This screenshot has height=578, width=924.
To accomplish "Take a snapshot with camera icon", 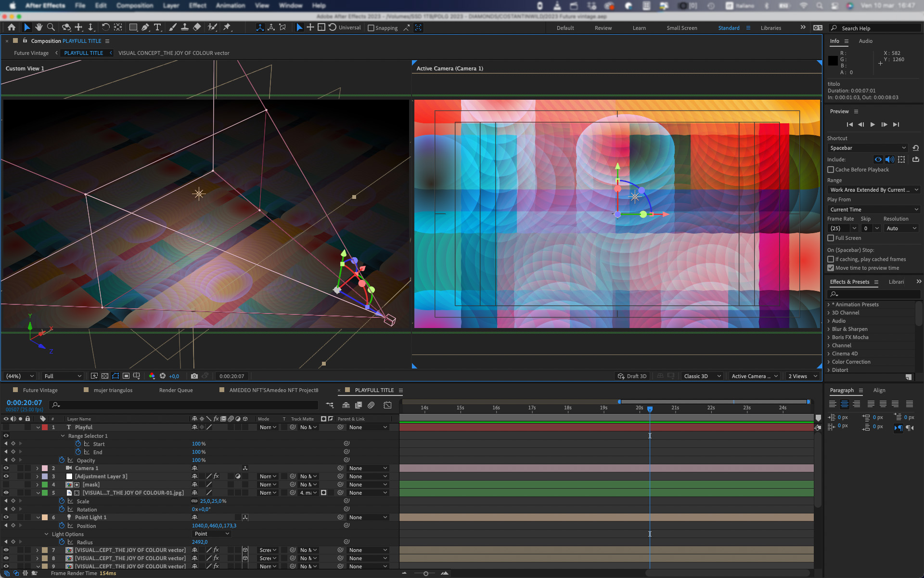I will click(194, 376).
